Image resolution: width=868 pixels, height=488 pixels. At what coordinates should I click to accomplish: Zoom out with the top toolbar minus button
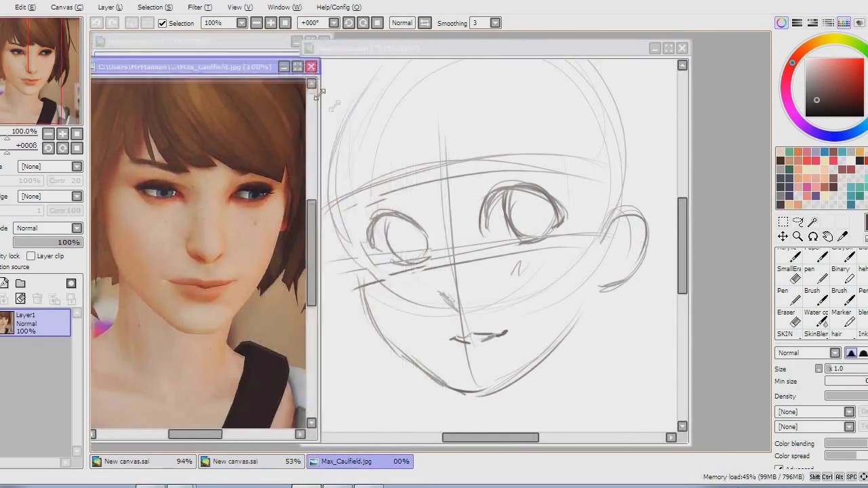pos(256,23)
